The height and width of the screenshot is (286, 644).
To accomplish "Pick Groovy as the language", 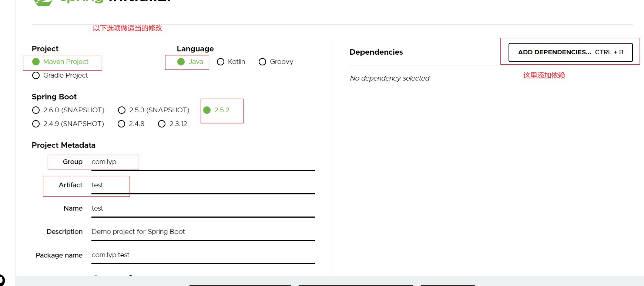I will [262, 62].
